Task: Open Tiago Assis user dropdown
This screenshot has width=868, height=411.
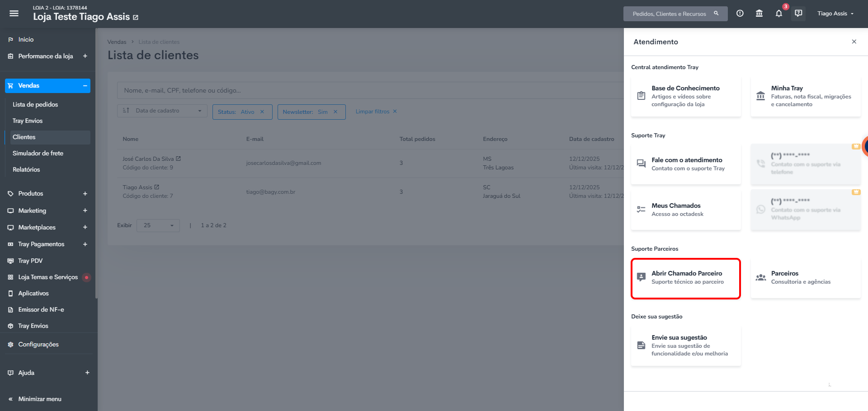Action: point(835,14)
